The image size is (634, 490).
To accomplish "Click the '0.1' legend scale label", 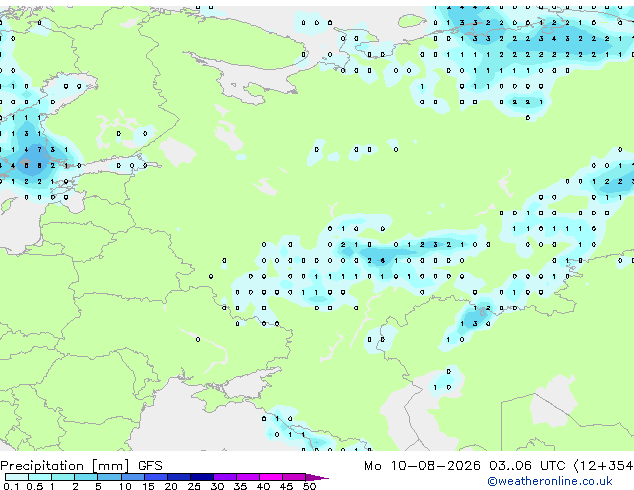I will click(x=11, y=486).
